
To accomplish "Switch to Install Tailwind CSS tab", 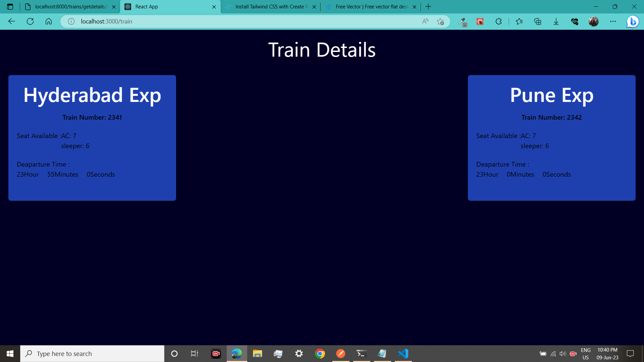I will click(270, 7).
